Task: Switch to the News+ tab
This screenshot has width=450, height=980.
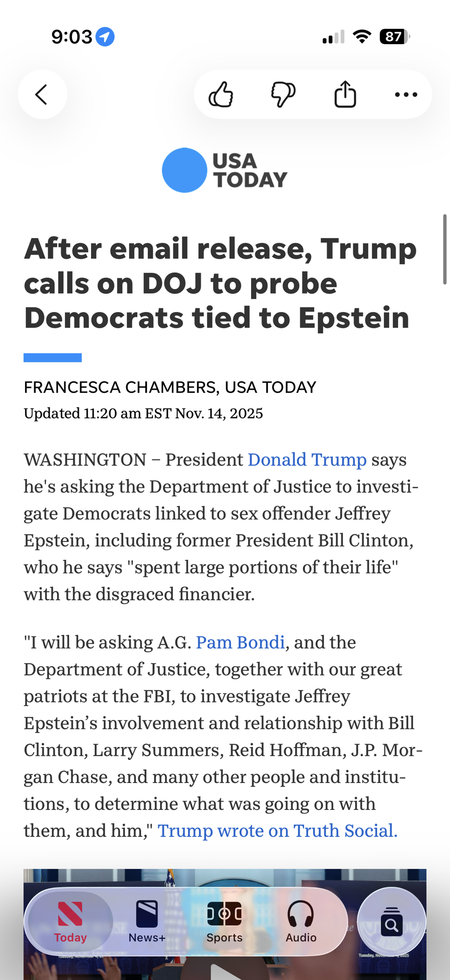Action: [147, 922]
